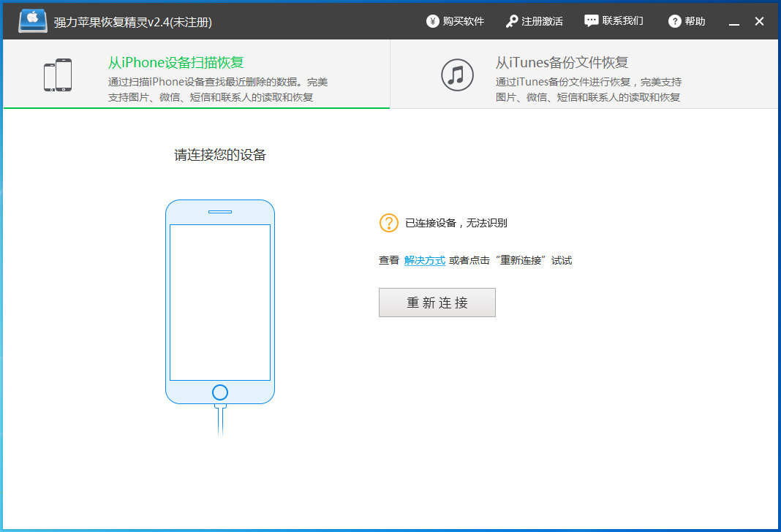Click the 重新连接 button
This screenshot has width=781, height=532.
click(x=437, y=303)
